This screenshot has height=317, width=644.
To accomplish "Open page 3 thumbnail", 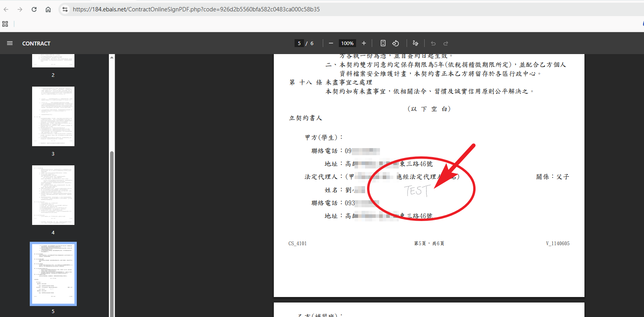I will click(53, 116).
